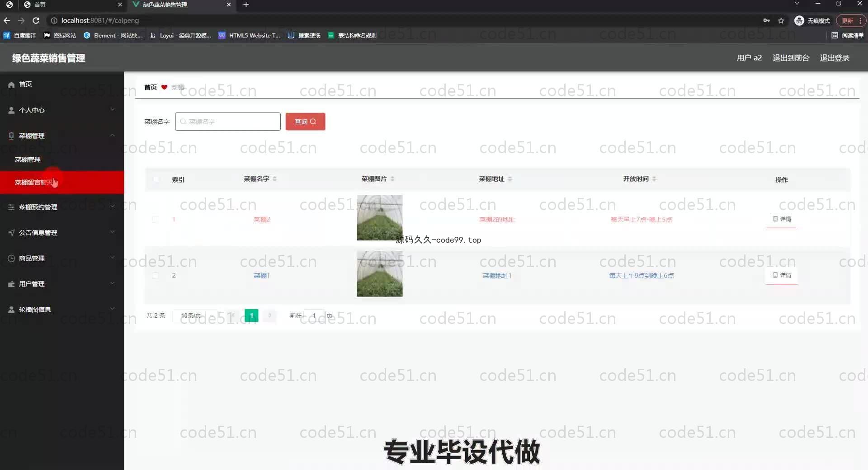Toggle the checkbox for row 菜棚1
Viewport: 868px width, 470px height.
[155, 275]
